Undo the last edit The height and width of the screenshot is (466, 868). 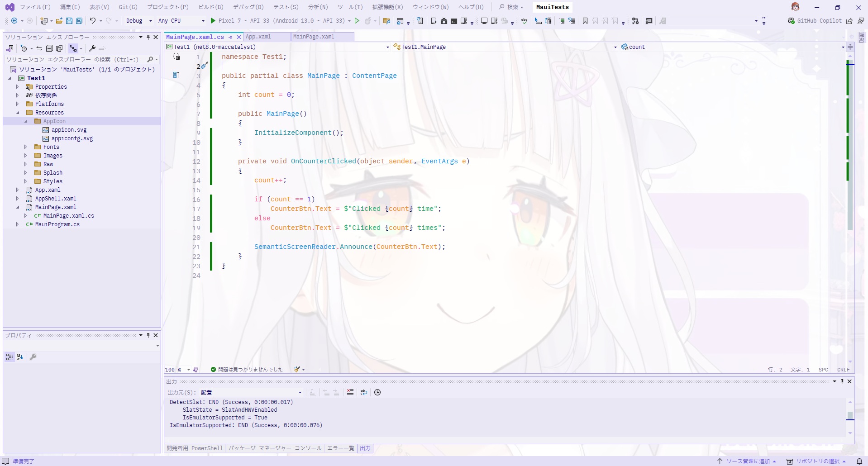(92, 20)
